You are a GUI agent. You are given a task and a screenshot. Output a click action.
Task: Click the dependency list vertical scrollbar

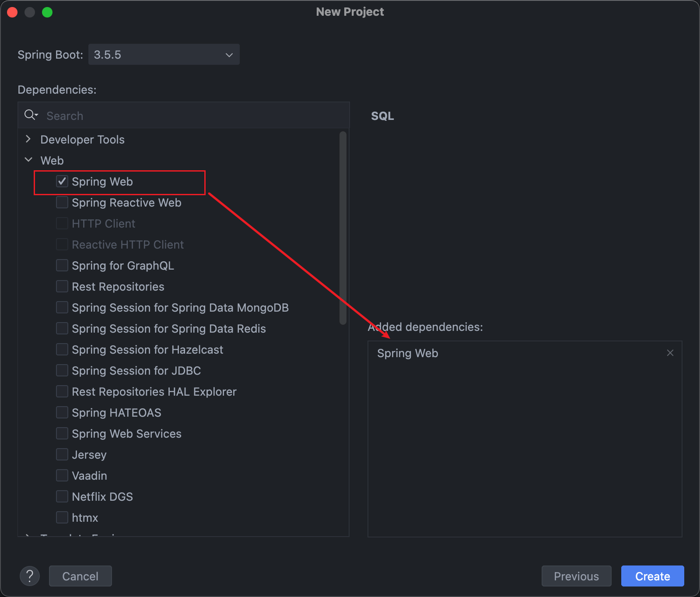coord(343,228)
